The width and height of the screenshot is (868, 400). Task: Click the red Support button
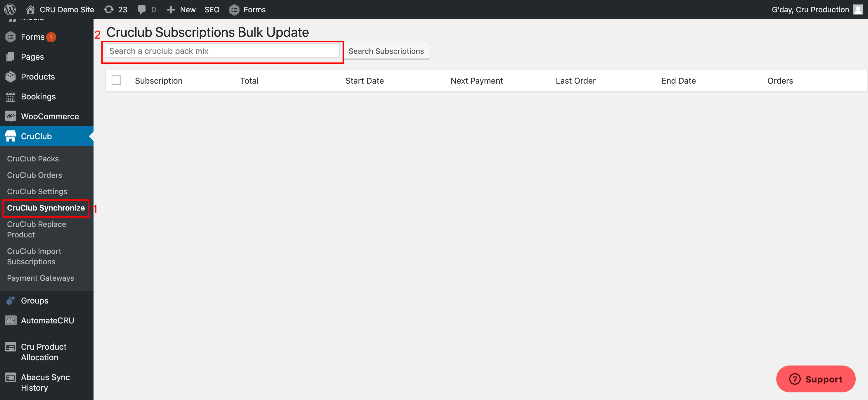point(816,379)
